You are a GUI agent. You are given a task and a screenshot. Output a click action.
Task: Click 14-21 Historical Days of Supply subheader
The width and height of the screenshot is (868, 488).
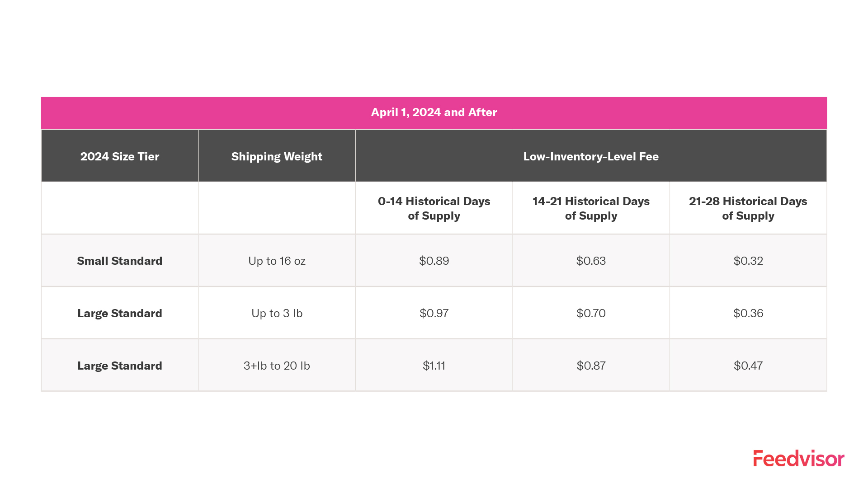click(x=591, y=208)
